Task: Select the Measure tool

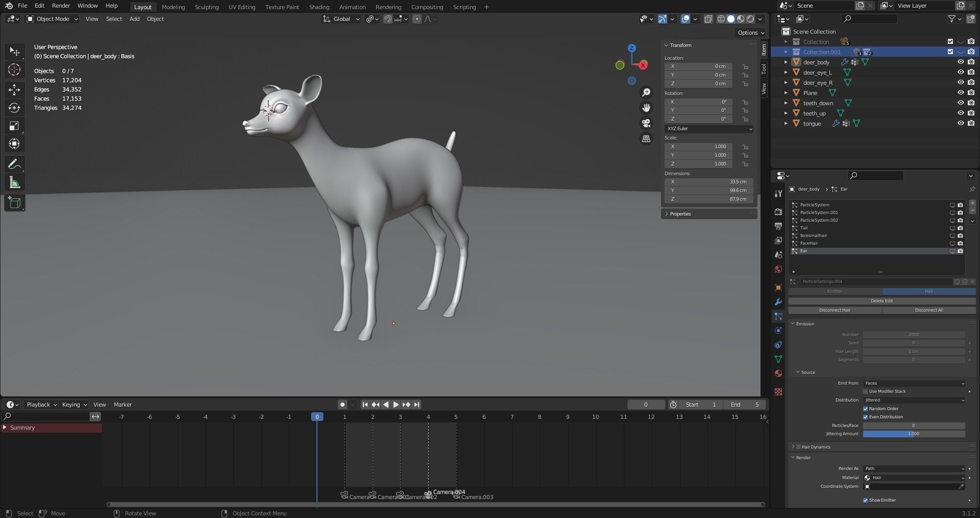Action: pyautogui.click(x=14, y=182)
